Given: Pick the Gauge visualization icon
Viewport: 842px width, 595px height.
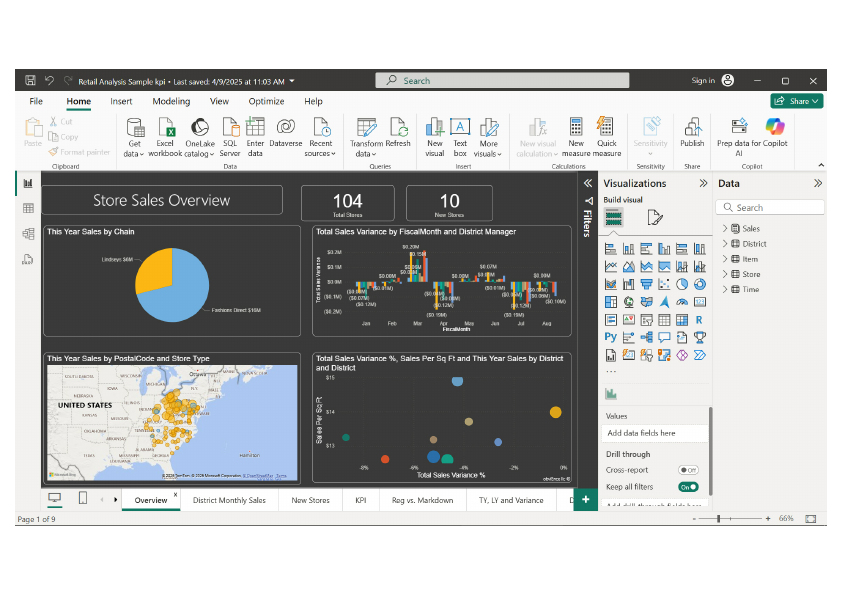Looking at the screenshot, I should [x=682, y=302].
